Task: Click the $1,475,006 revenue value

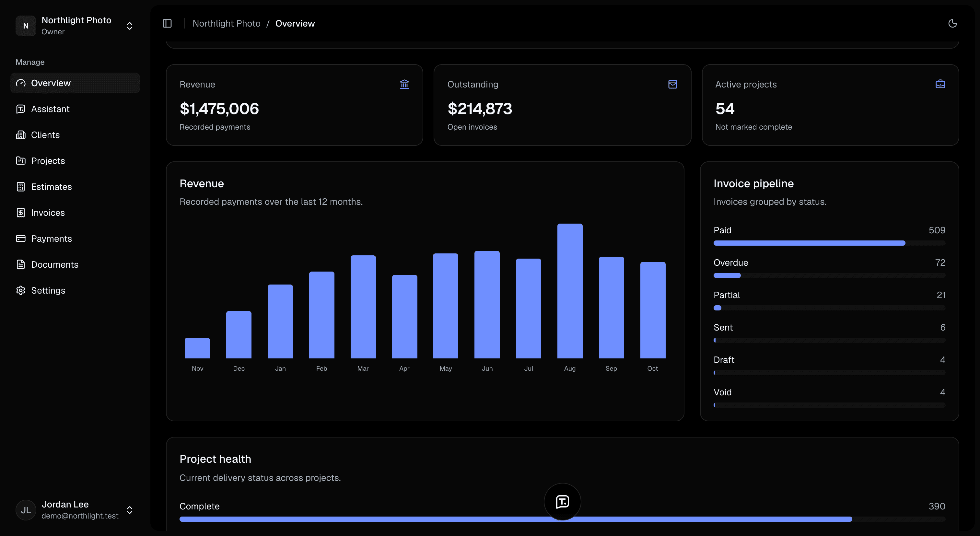Action: pos(219,109)
